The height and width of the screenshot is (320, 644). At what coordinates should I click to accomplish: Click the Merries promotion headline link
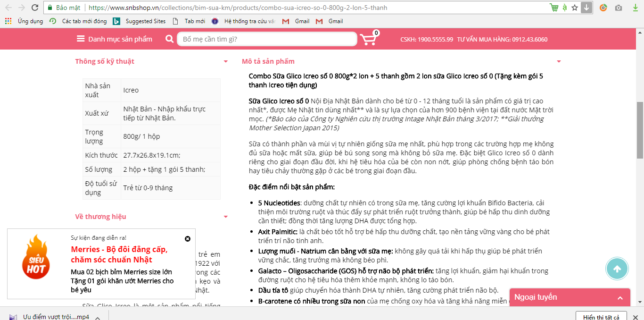119,254
